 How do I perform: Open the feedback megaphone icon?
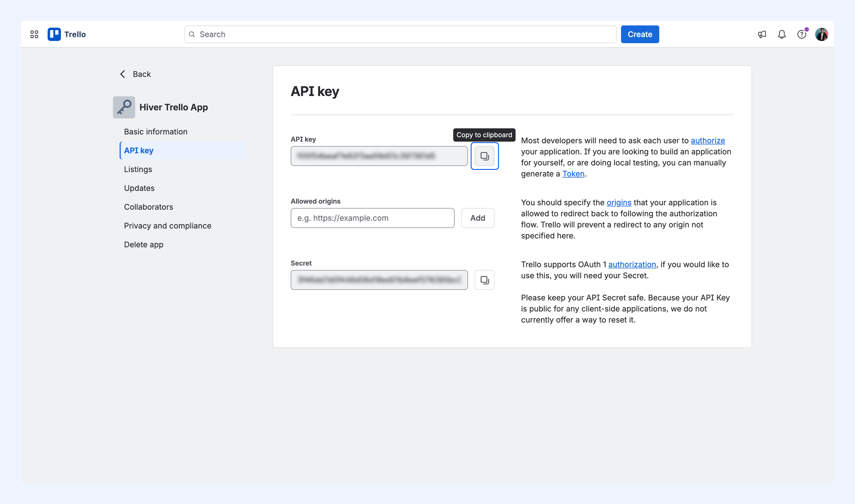click(x=762, y=34)
